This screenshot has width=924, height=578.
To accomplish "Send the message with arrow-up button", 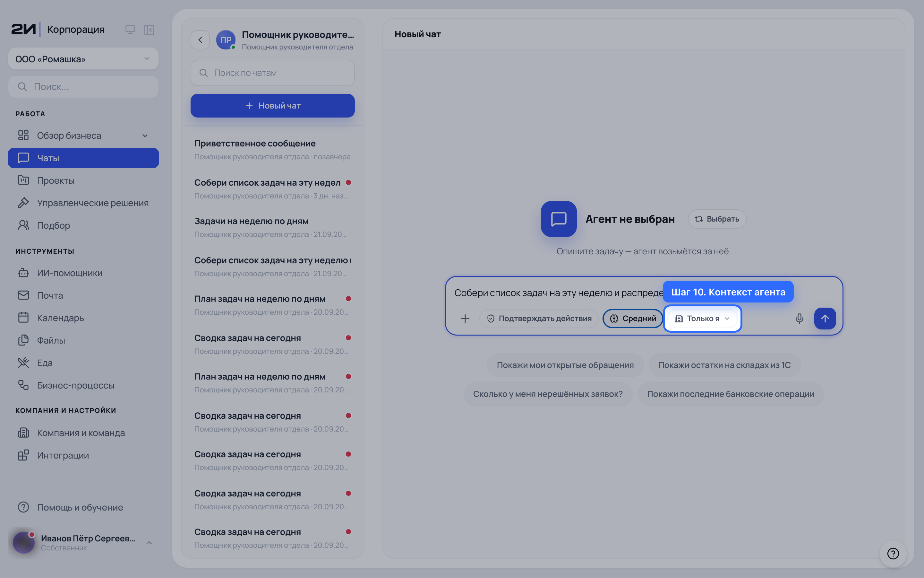I will click(825, 319).
